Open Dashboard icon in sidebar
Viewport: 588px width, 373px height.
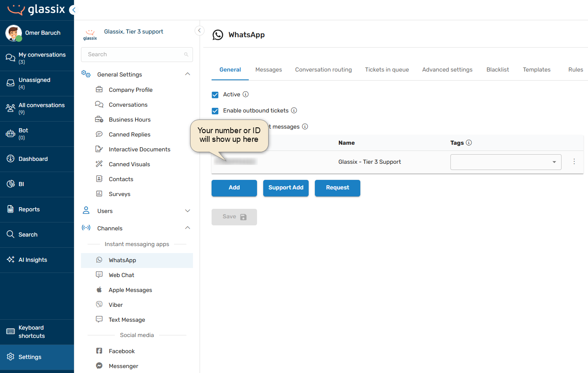coord(11,159)
